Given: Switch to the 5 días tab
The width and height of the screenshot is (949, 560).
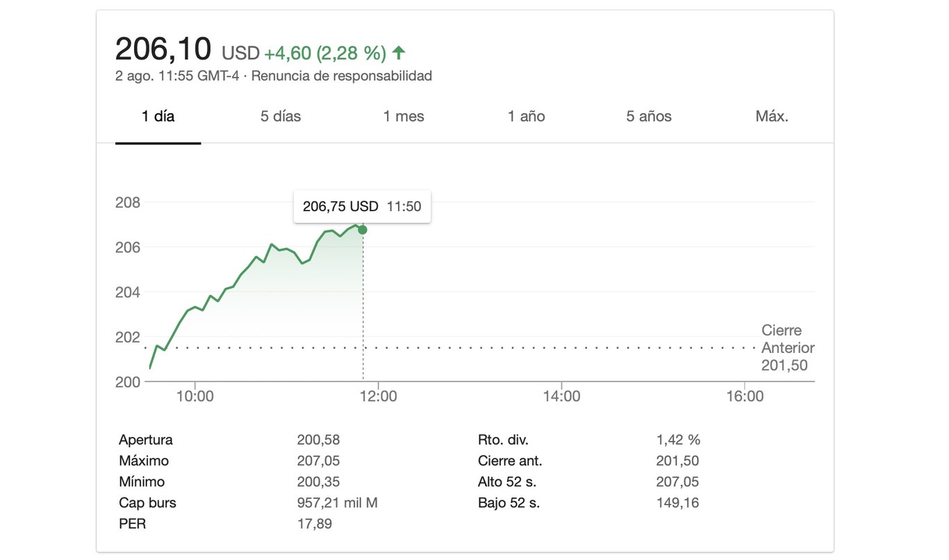Looking at the screenshot, I should (x=281, y=117).
